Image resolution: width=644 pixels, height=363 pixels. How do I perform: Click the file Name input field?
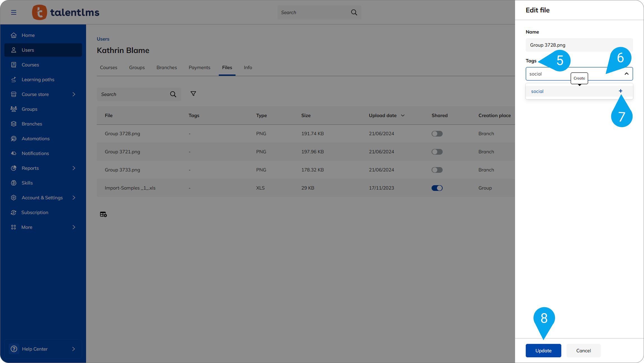(579, 45)
